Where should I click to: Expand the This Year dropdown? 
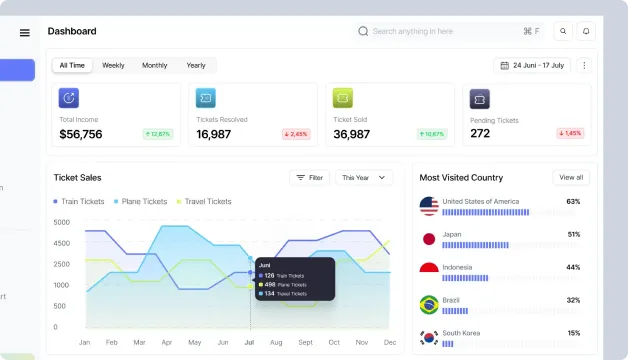tap(364, 177)
